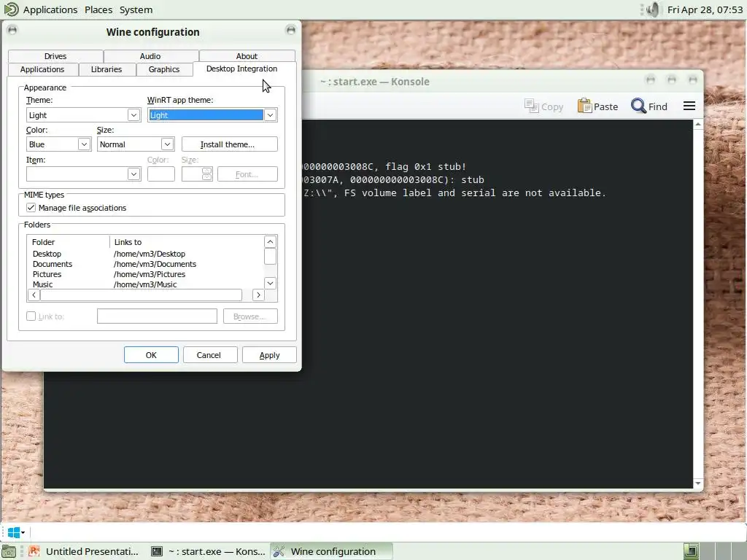Viewport: 747px width, 560px height.
Task: Click the show desktop icon in bottom panel
Action: pos(9,551)
